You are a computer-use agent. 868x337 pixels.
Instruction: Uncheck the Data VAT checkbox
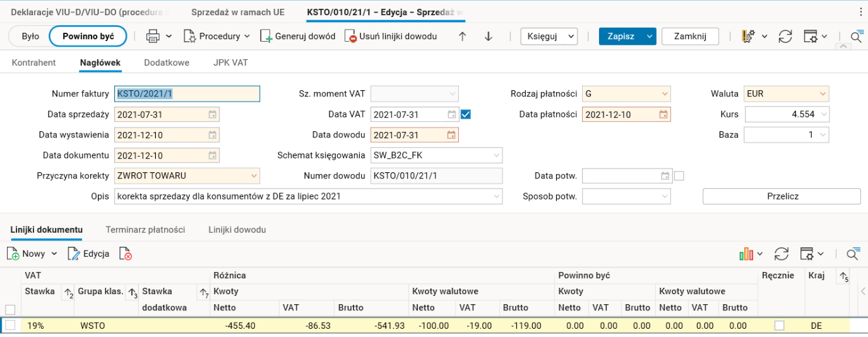466,115
